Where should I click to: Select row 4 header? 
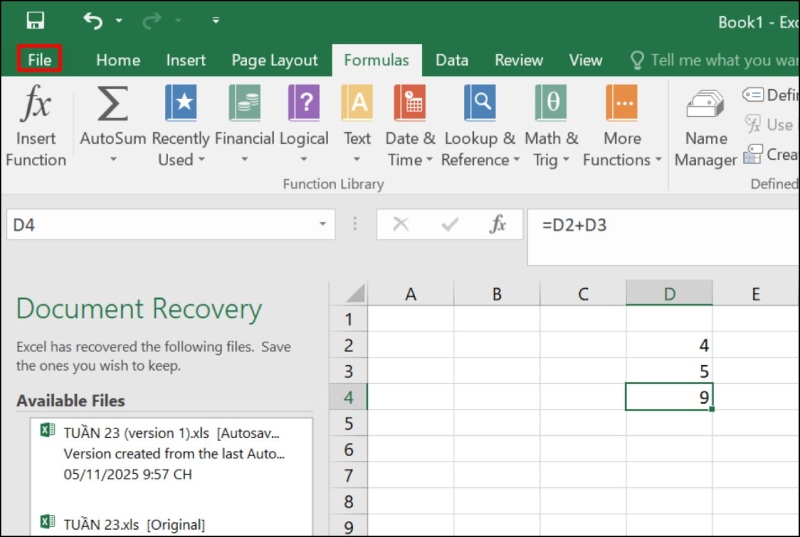pos(348,397)
